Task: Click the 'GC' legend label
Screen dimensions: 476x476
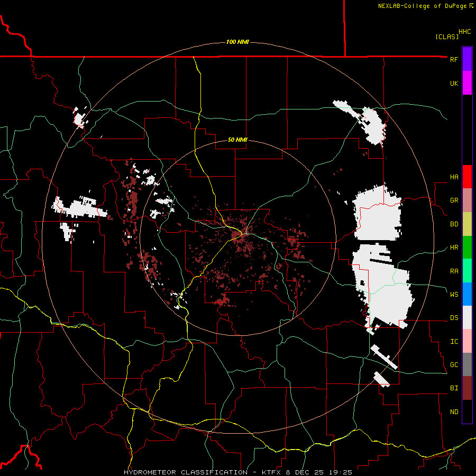Action: [454, 365]
